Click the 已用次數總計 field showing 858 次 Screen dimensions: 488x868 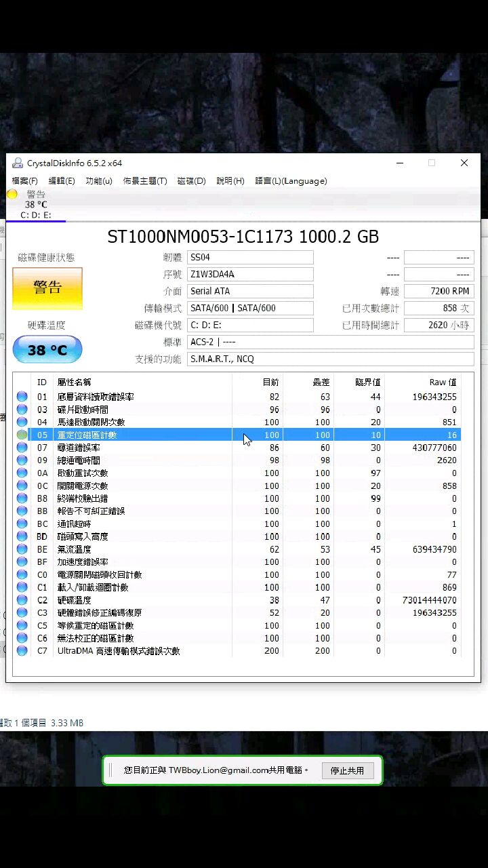[x=439, y=308]
